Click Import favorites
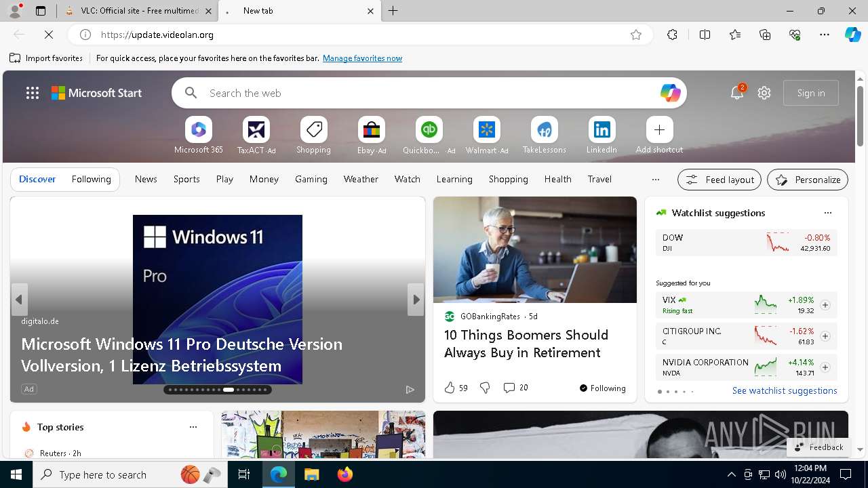868x488 pixels. pyautogui.click(x=46, y=58)
